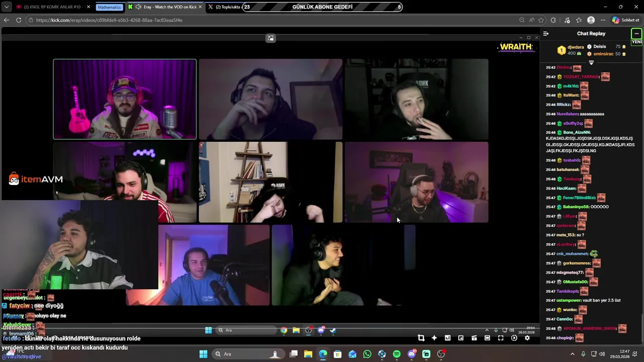This screenshot has height=362, width=644.
Task: Open the Sohbet et Copilot button
Action: tap(625, 20)
